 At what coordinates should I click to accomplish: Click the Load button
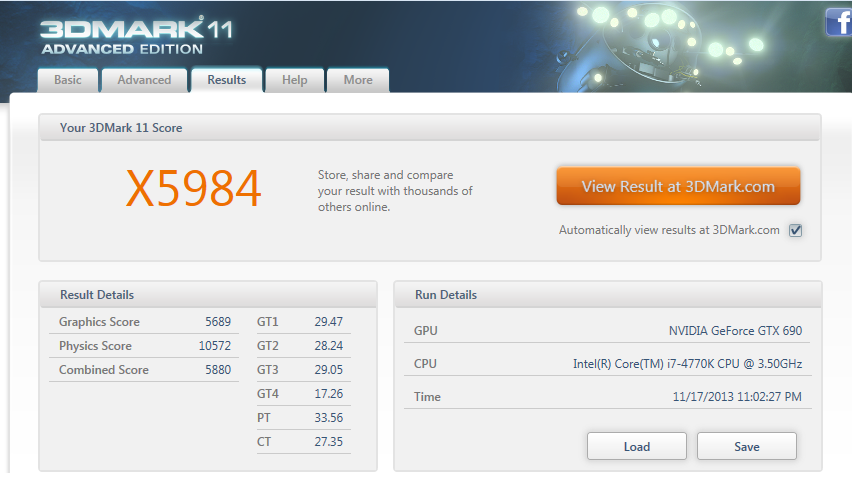pyautogui.click(x=636, y=446)
